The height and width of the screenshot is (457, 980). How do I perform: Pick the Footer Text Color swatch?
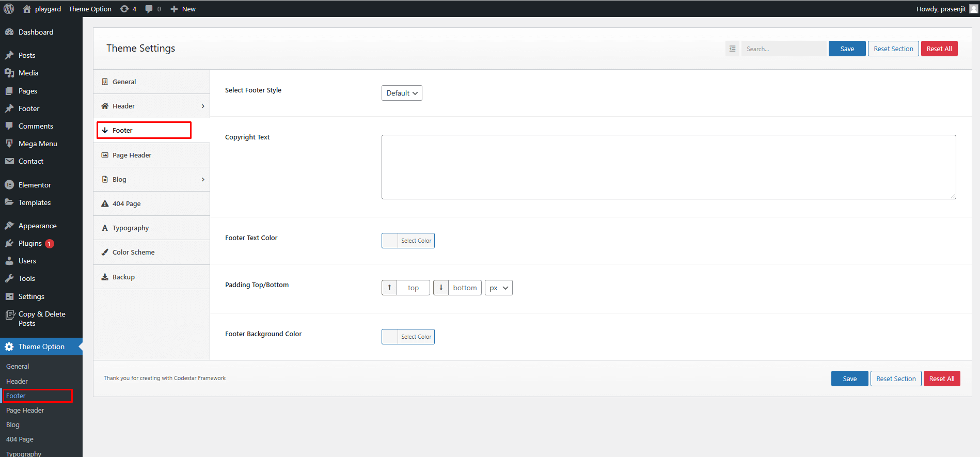[408, 241]
